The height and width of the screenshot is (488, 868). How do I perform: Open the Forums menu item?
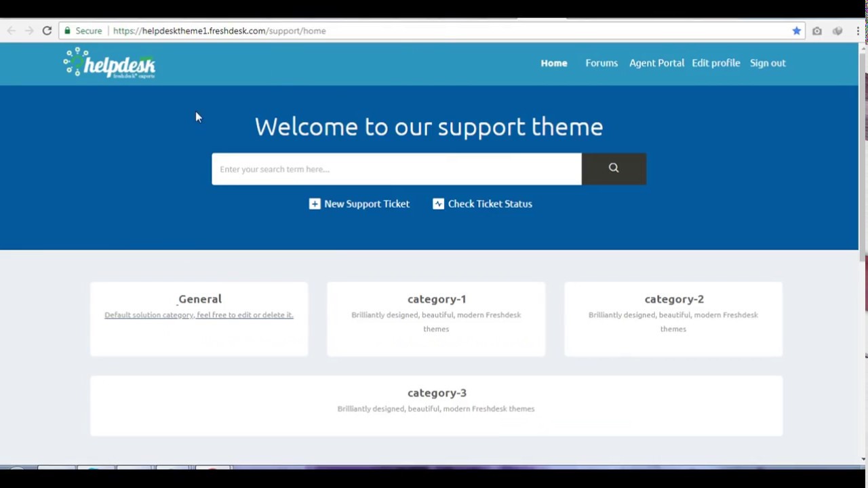[601, 63]
